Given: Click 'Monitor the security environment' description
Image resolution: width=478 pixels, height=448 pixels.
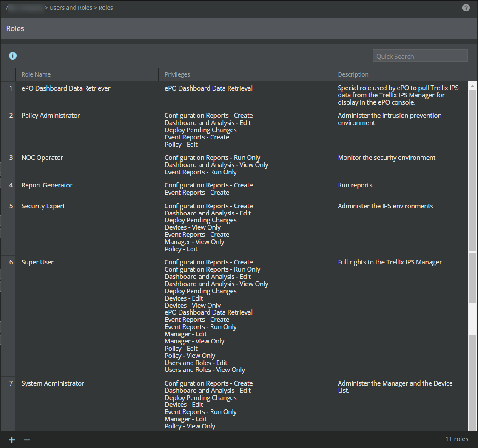Looking at the screenshot, I should [x=387, y=158].
